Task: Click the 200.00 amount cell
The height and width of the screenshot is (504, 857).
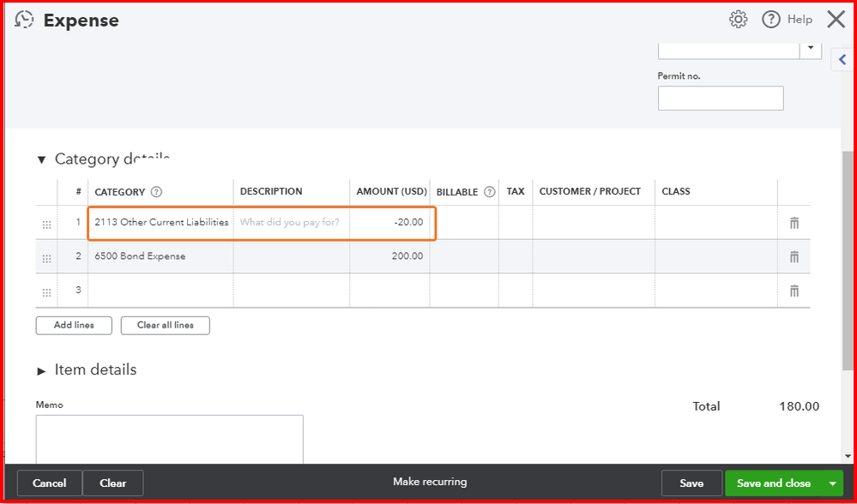Action: 389,256
